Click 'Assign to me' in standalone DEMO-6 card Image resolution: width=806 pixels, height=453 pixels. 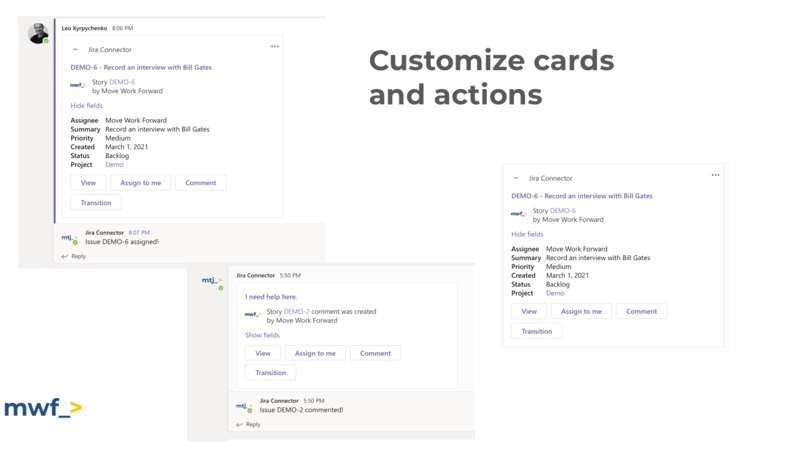(581, 311)
